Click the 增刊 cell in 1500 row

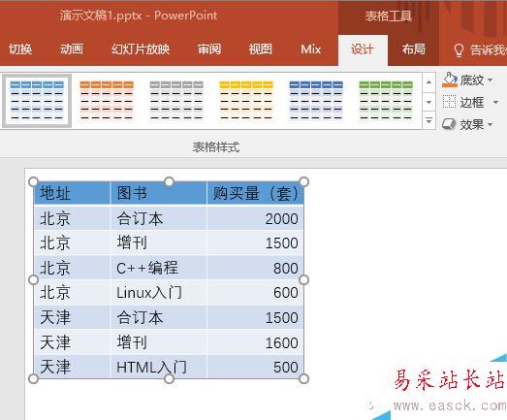click(x=158, y=242)
